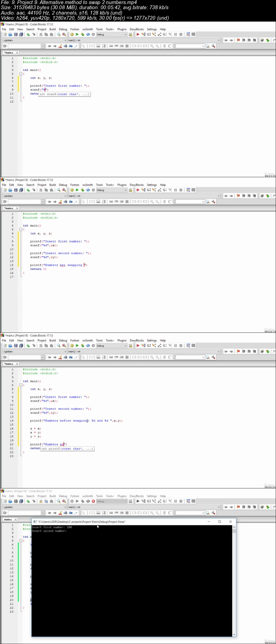
Task: Click select target dialog icon in scanf-tooltip frame
Action: click(x=130, y=35)
